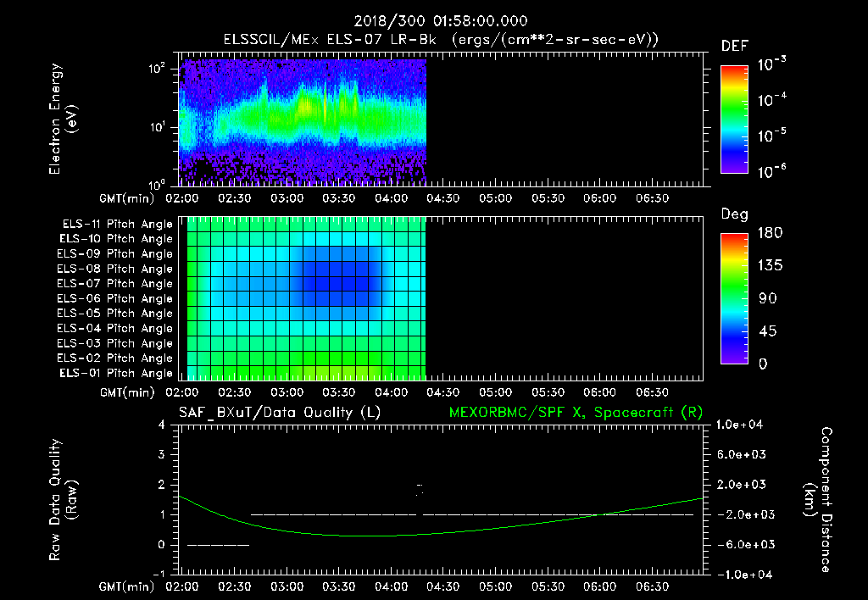This screenshot has width=868, height=600.
Task: Click the DEF color scale bar
Action: (734, 119)
